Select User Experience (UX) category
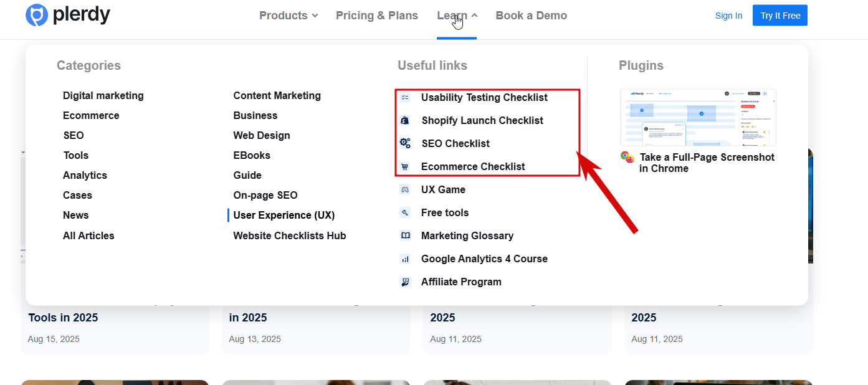The height and width of the screenshot is (385, 868). 284,215
